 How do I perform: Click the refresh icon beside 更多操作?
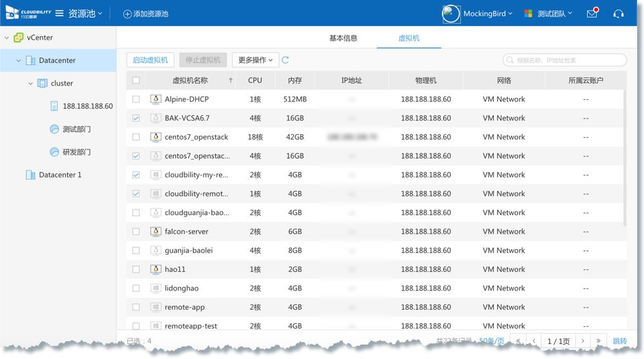(x=286, y=60)
